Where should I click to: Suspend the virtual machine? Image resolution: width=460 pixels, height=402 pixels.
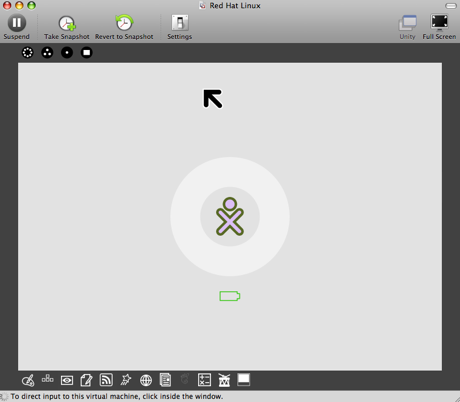(x=17, y=27)
